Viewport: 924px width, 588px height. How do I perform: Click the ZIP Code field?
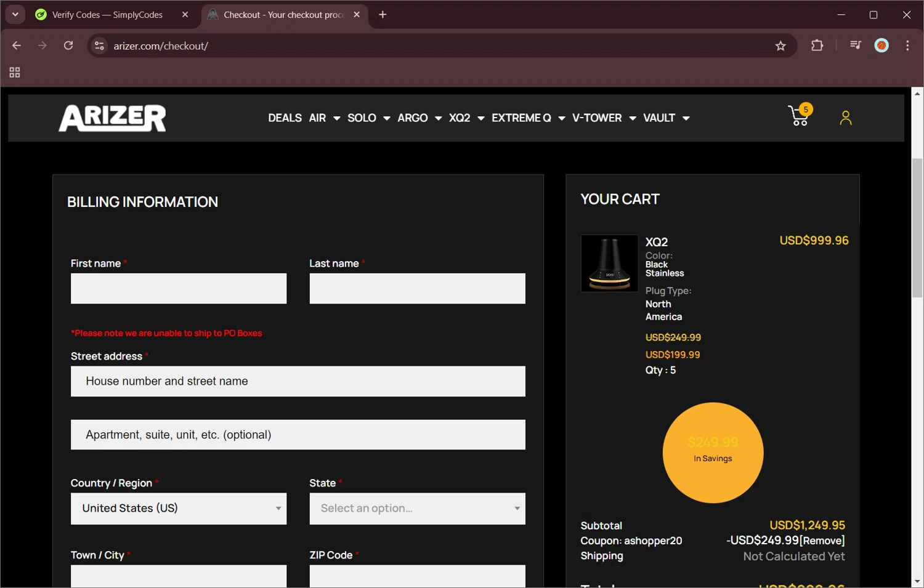pos(417,576)
